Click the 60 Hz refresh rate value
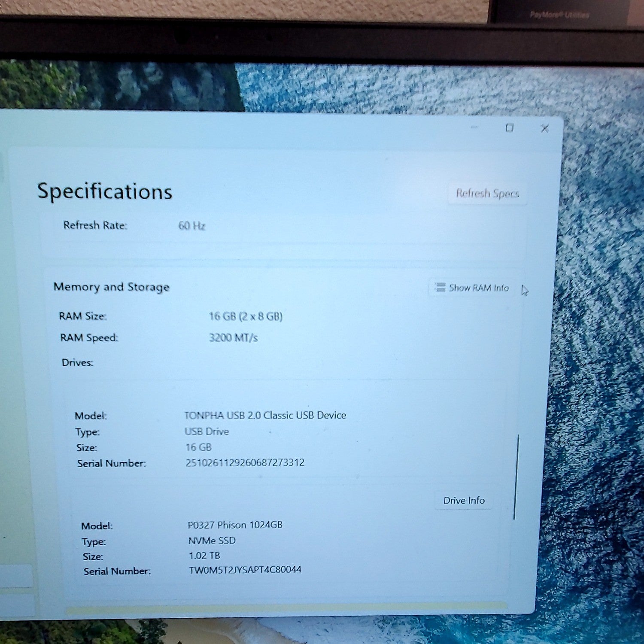 pyautogui.click(x=191, y=226)
